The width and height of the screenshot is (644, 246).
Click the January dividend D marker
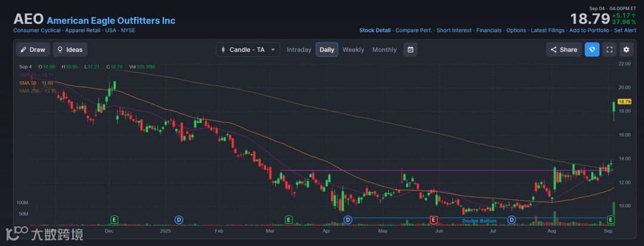pyautogui.click(x=179, y=220)
